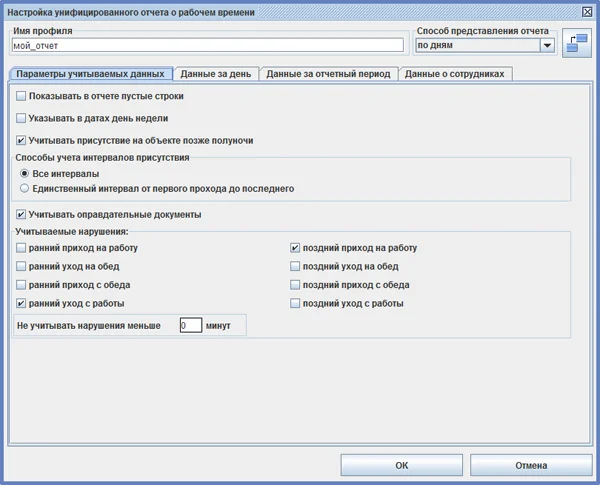Switch to the 'Данные за день' tab
600x485 pixels.
[x=216, y=74]
